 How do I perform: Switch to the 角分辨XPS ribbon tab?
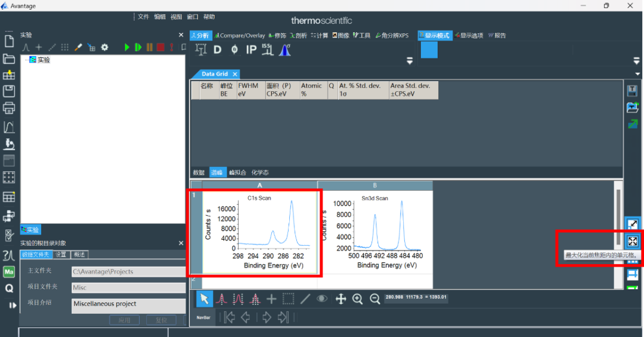point(392,36)
